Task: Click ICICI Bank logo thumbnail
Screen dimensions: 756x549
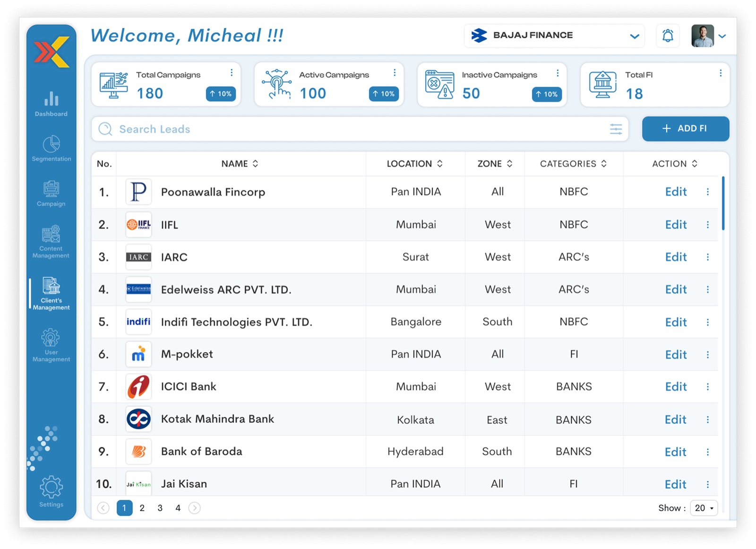Action: (x=138, y=386)
